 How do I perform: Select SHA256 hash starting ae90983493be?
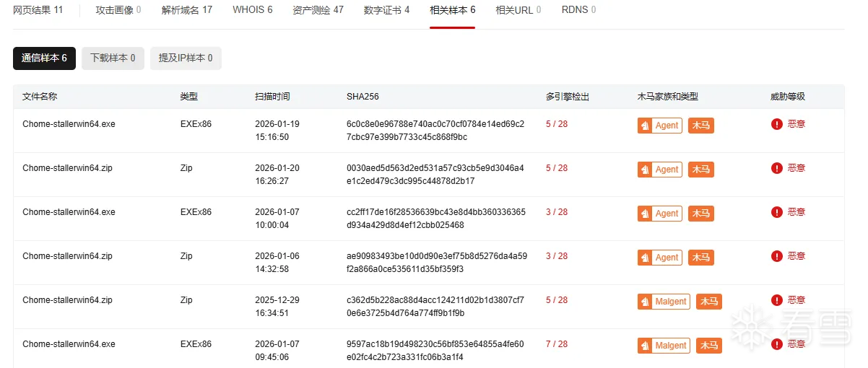coord(437,263)
